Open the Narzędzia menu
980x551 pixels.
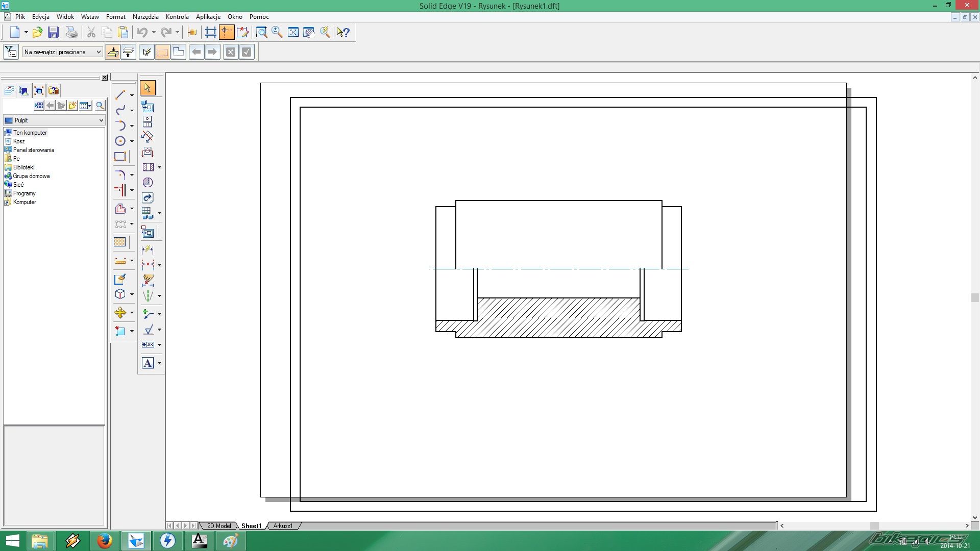145,17
